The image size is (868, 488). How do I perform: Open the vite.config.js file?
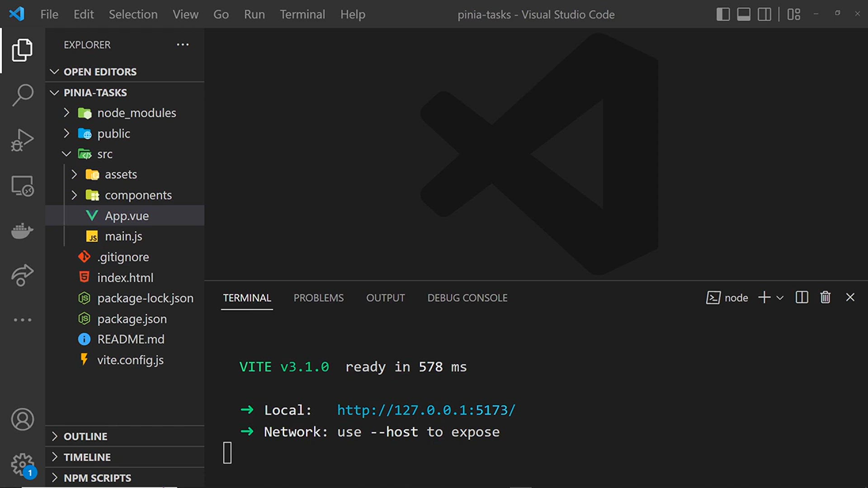125,360
